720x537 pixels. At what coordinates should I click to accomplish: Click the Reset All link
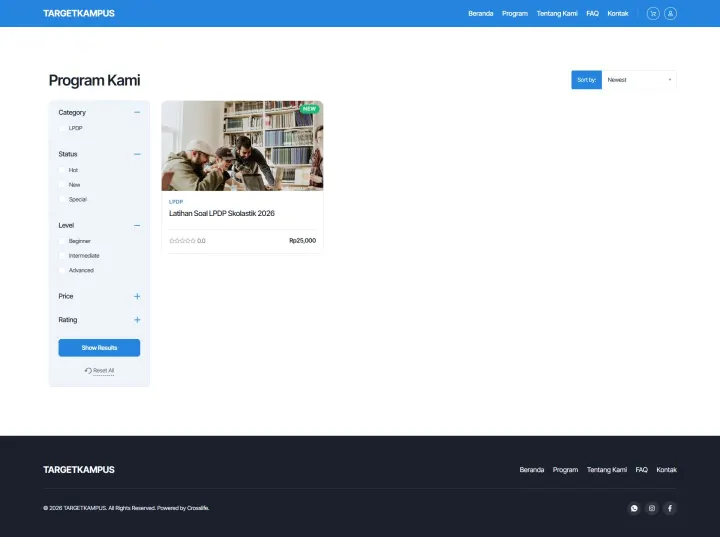click(x=103, y=370)
